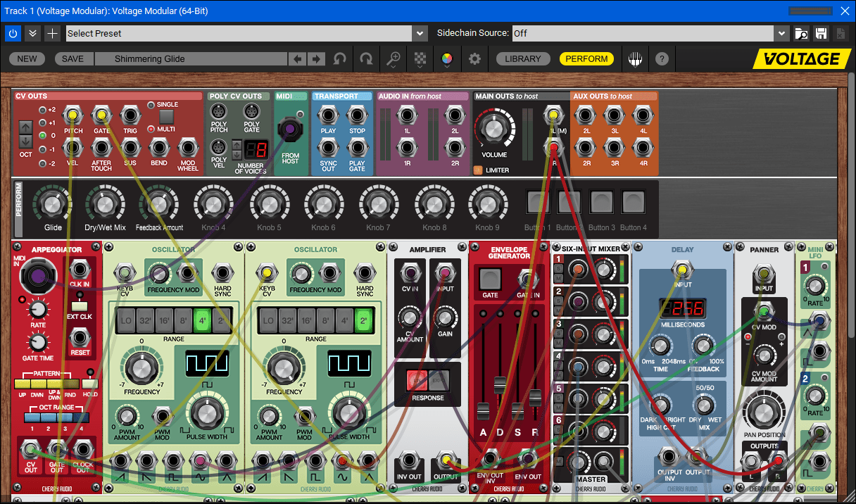Select the SINGLE voice mode LED
This screenshot has width=856, height=504.
(151, 104)
